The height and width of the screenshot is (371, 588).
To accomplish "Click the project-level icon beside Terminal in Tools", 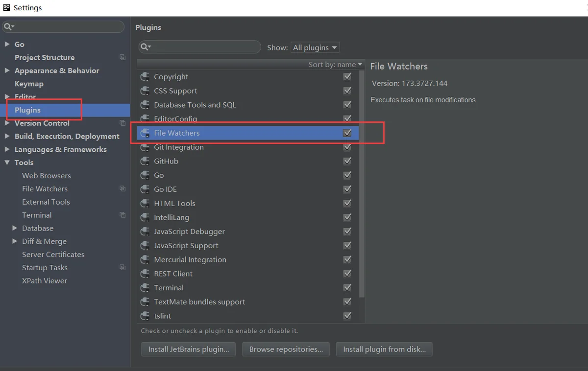I will 122,215.
